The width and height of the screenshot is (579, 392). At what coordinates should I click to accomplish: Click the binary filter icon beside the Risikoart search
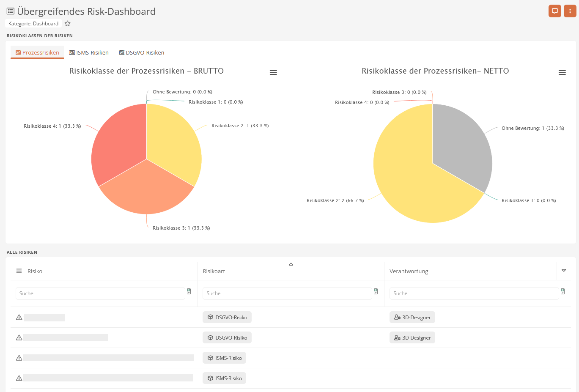click(x=376, y=291)
